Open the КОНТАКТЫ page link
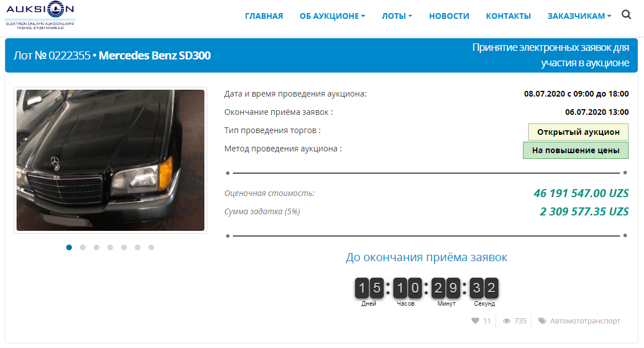Viewport: 644px width, 348px height. (508, 16)
